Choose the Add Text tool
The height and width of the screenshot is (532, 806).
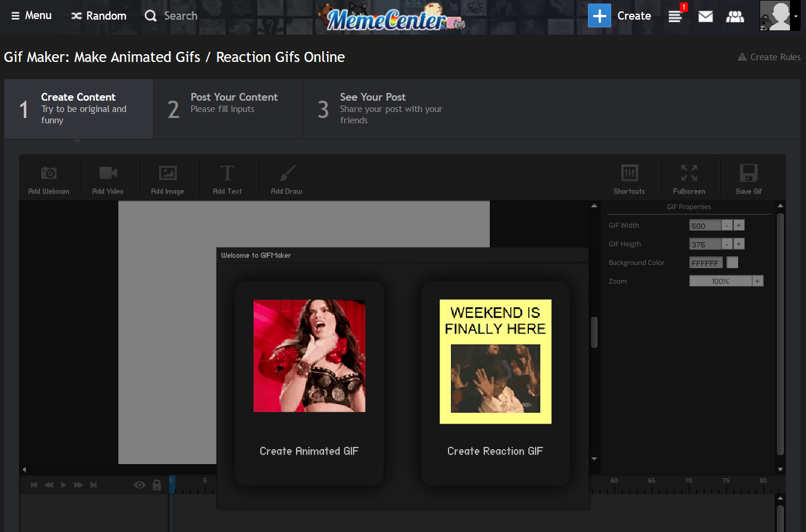[x=228, y=173]
